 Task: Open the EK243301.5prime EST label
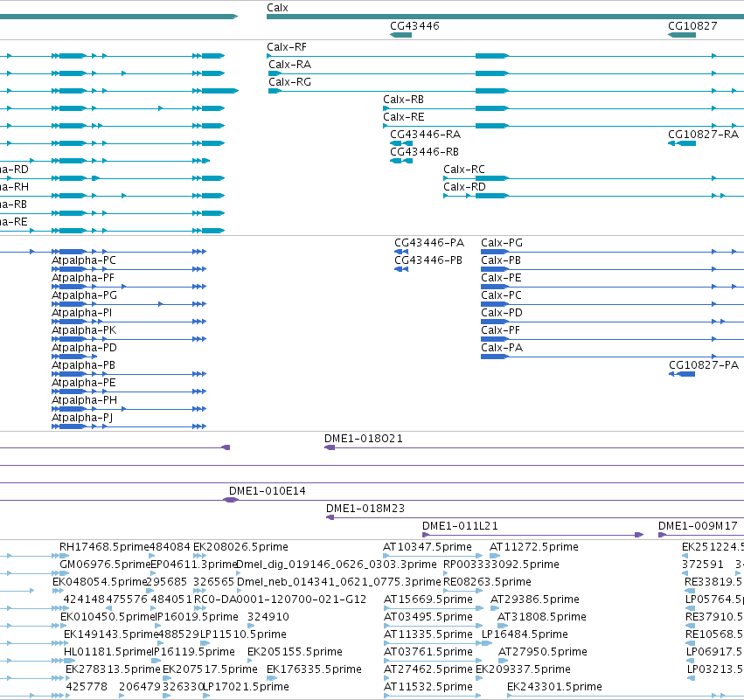tap(554, 688)
